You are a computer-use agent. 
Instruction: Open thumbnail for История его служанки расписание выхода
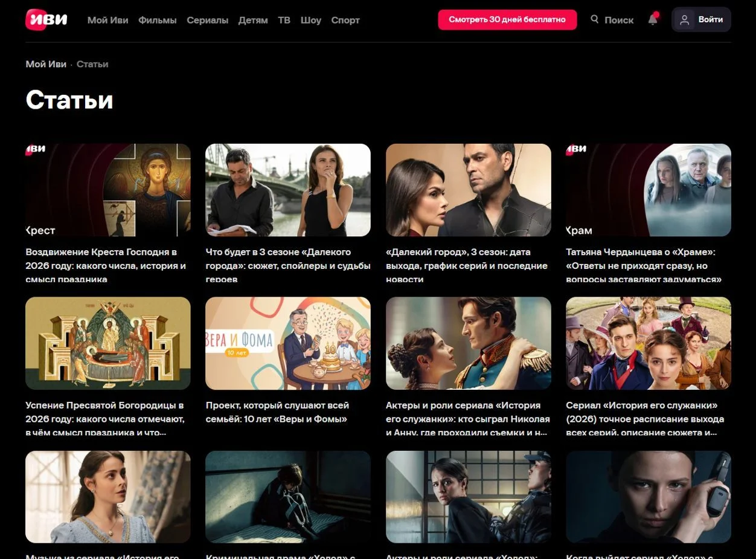click(x=649, y=343)
